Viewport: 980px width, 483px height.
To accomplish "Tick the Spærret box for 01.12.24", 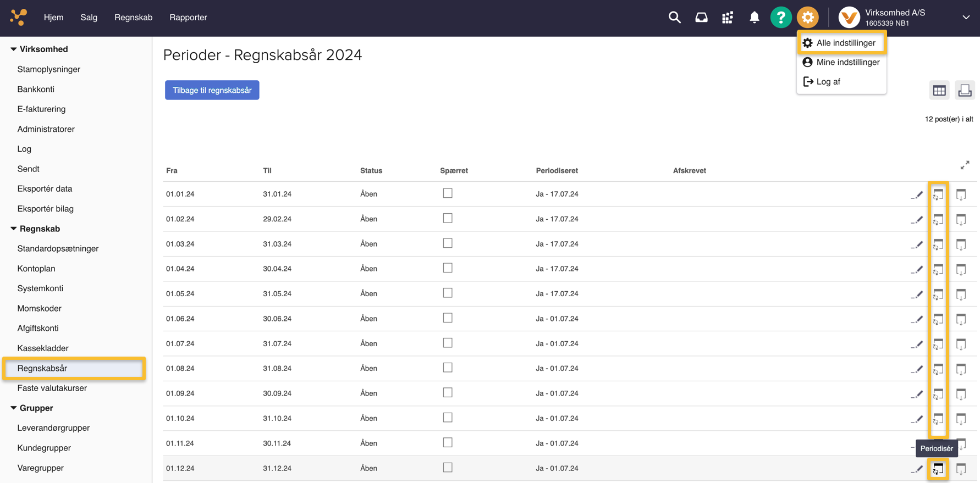I will pos(448,468).
